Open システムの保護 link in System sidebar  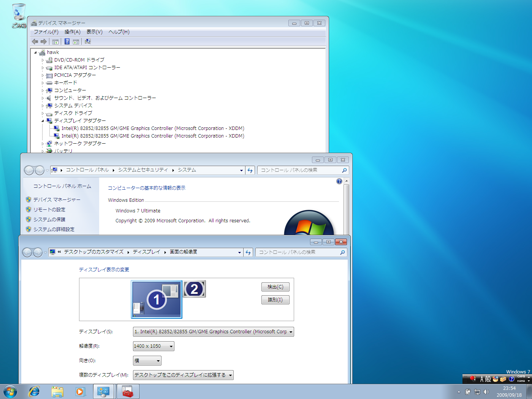49,219
